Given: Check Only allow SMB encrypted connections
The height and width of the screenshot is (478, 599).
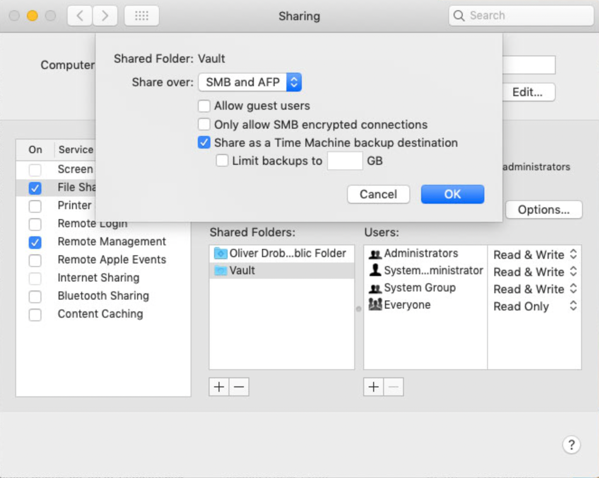Looking at the screenshot, I should click(204, 124).
